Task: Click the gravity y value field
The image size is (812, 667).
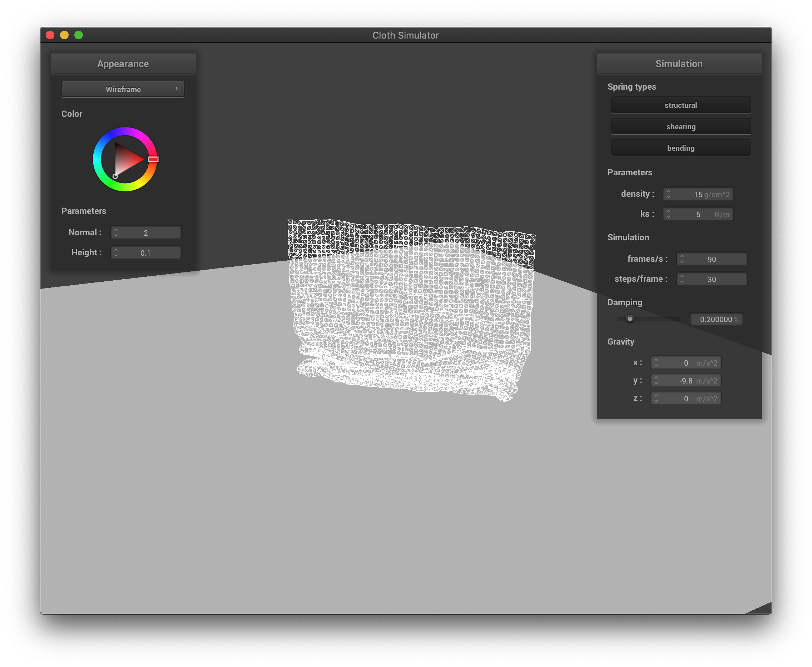Action: pyautogui.click(x=686, y=381)
